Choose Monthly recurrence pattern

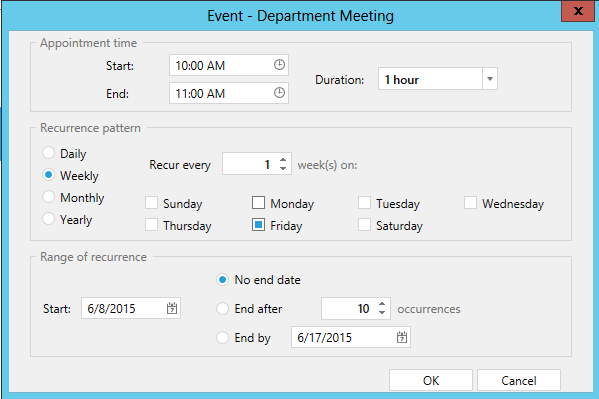49,197
